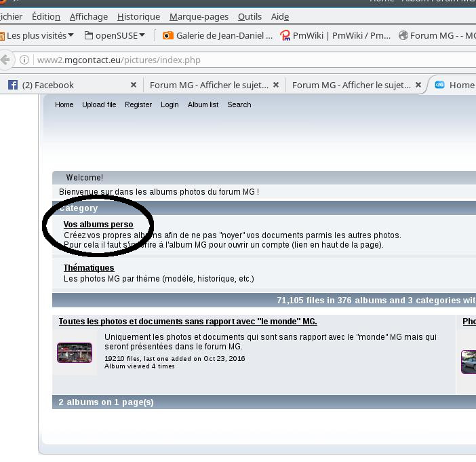Click the sans rapport album thumbnail
This screenshot has height=462, width=476.
(75, 352)
